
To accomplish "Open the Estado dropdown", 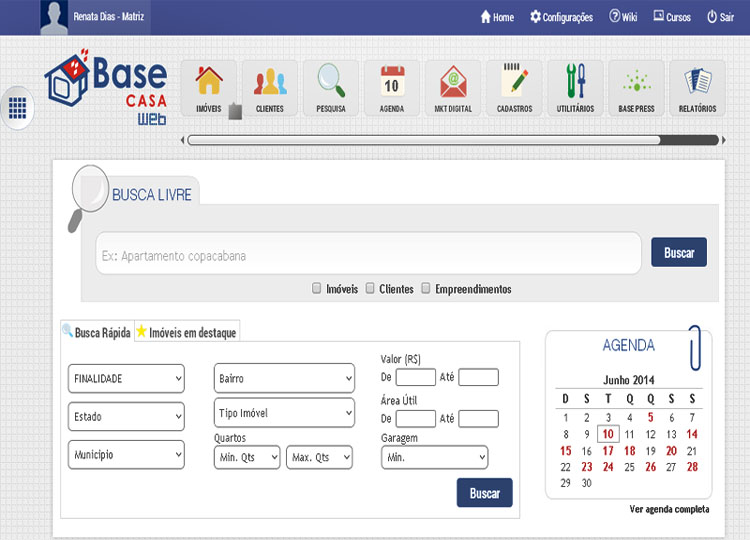I will [126, 417].
